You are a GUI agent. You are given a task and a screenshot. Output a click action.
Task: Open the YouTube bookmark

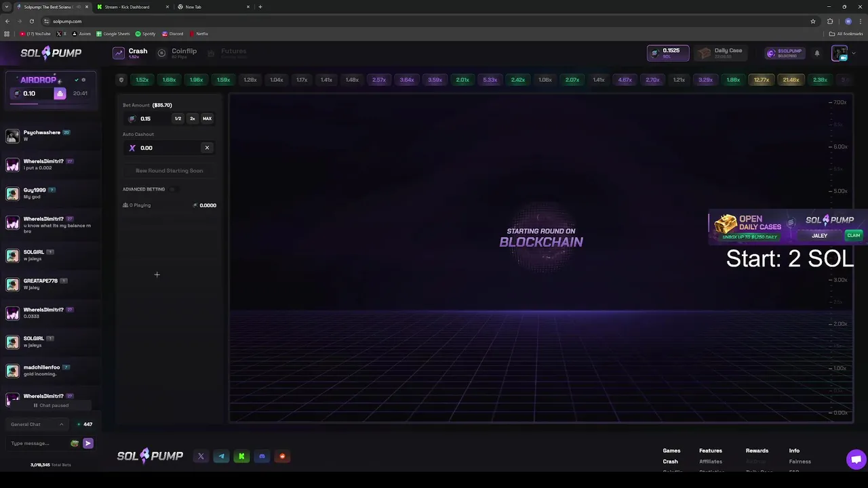(x=35, y=34)
